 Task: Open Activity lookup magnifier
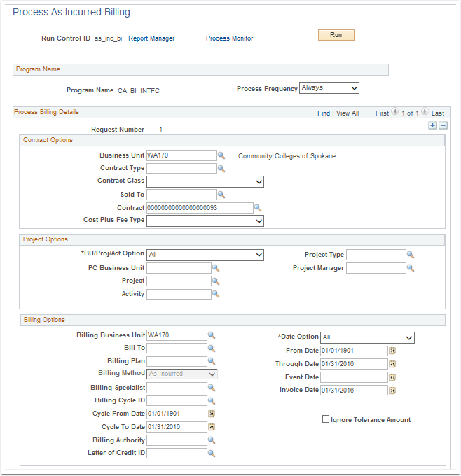point(216,294)
